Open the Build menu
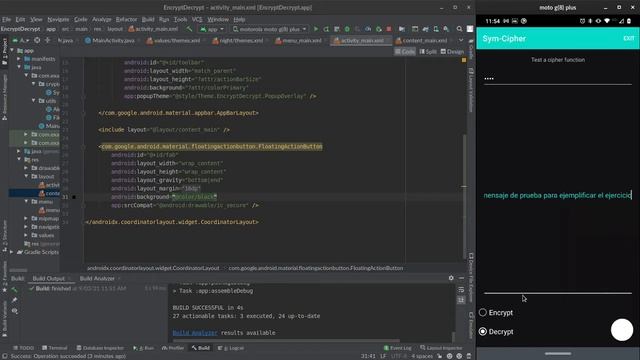Screen dimensions: 640x360 click(148, 19)
